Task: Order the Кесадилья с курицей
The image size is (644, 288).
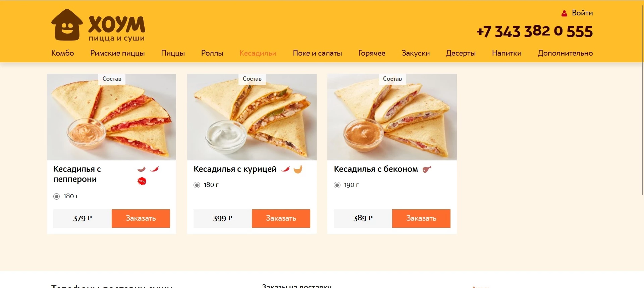Action: point(281,218)
